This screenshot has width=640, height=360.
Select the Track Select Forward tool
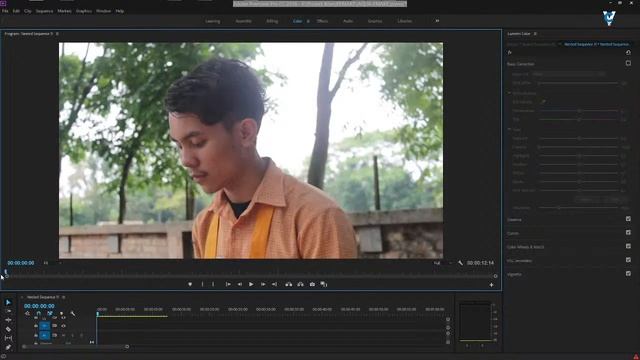coord(8,311)
